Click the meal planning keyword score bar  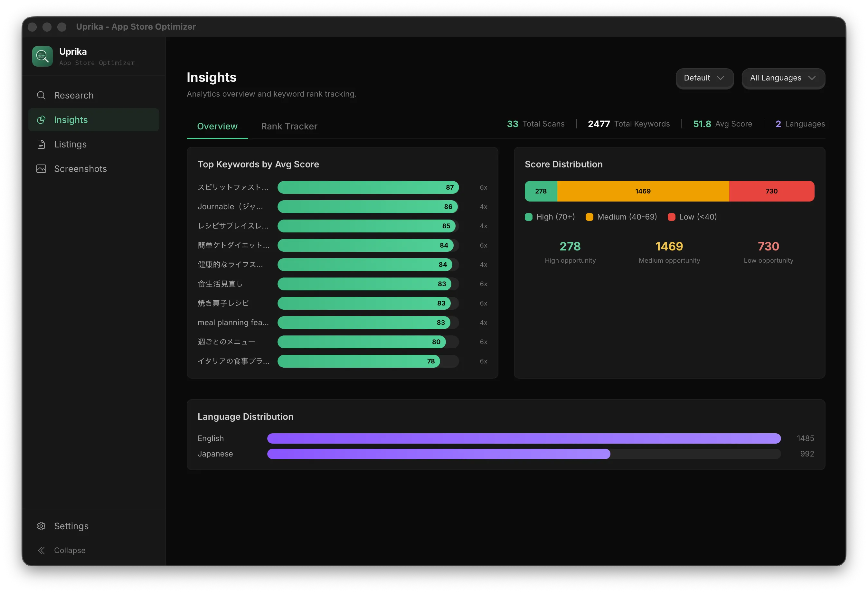(x=363, y=323)
